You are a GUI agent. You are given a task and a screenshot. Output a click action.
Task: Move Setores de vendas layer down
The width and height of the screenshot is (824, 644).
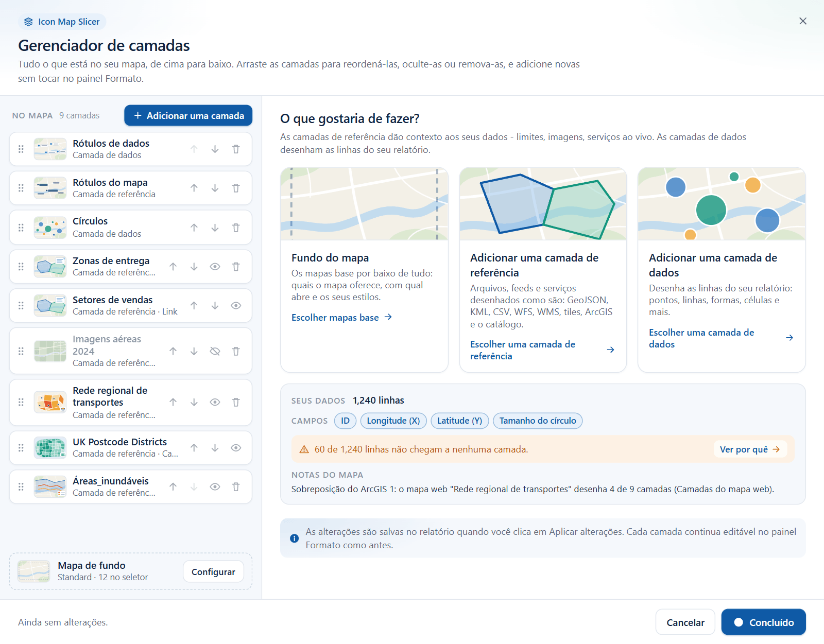tap(215, 306)
